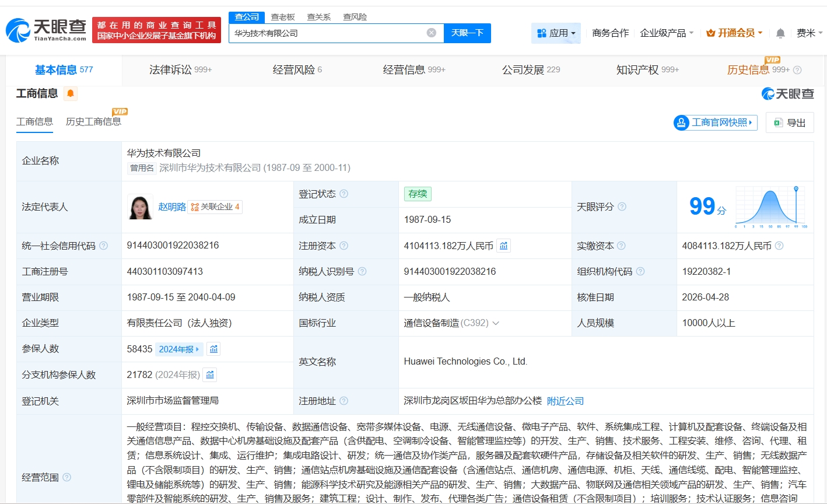Viewport: 827px width, 504px height.
Task: Click the orange alert bell beside 工商信息 heading
Action: pyautogui.click(x=71, y=93)
